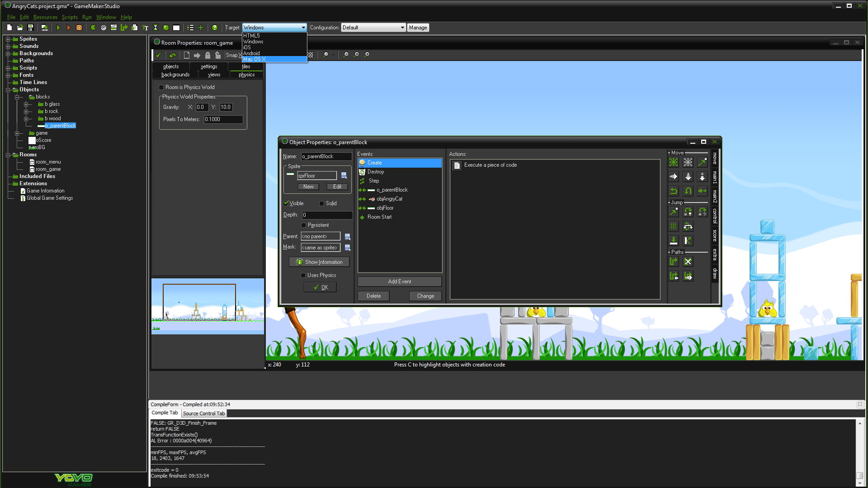
Task: Switch to the backgrounds tab in Room Properties
Action: 175,75
